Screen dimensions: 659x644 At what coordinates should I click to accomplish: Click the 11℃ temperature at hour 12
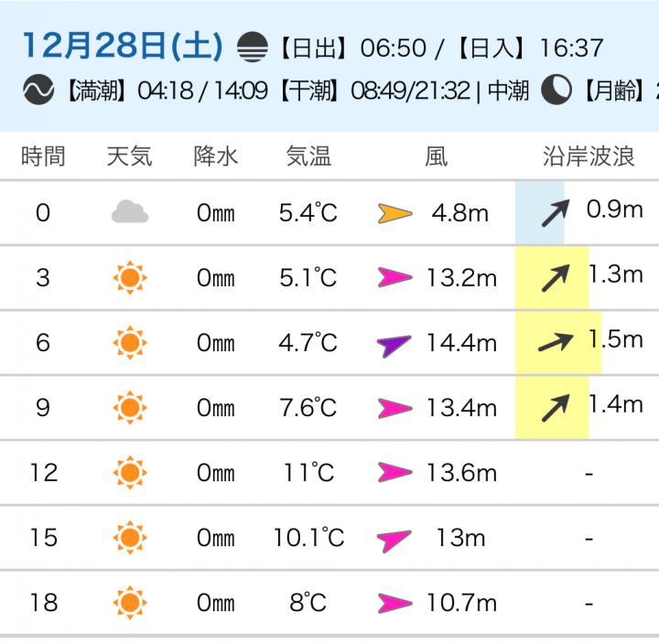pyautogui.click(x=308, y=473)
